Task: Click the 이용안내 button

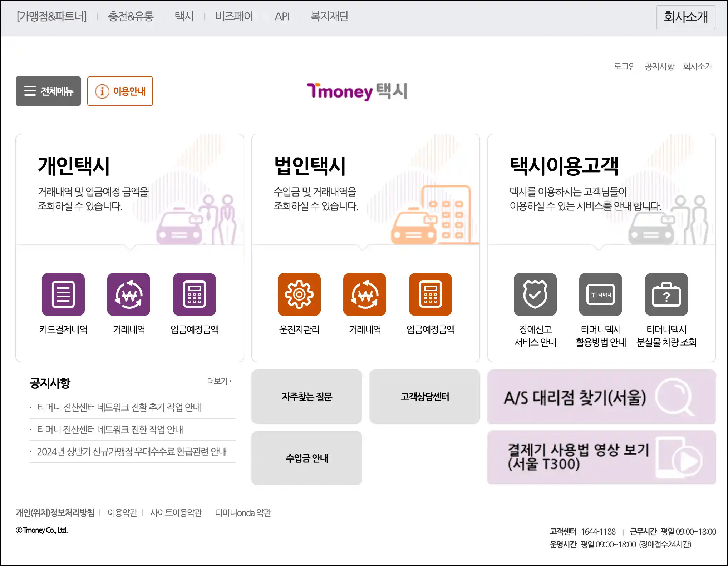Action: [x=120, y=91]
